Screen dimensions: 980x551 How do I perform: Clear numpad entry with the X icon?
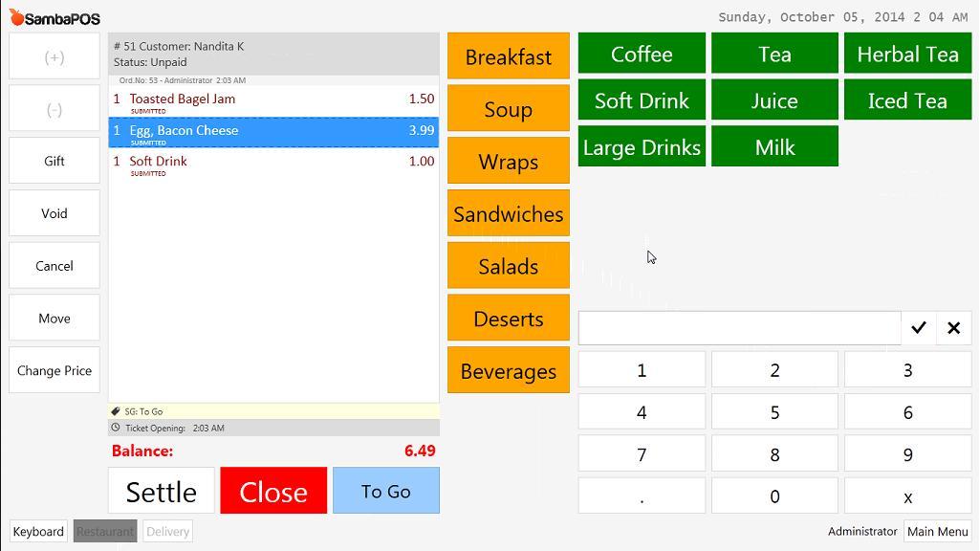[x=954, y=328]
